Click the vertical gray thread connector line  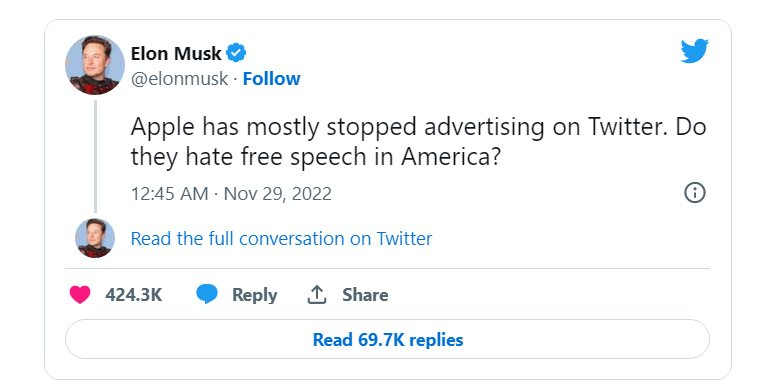click(x=95, y=156)
